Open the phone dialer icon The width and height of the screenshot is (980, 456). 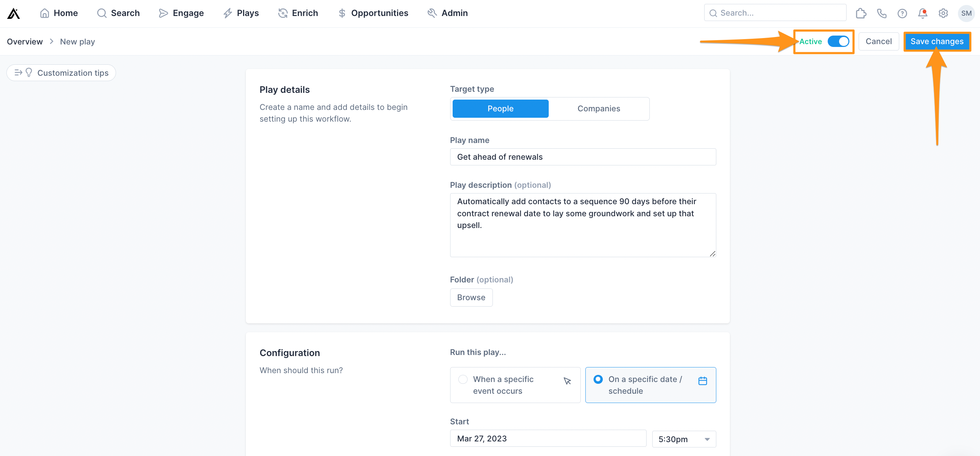881,13
